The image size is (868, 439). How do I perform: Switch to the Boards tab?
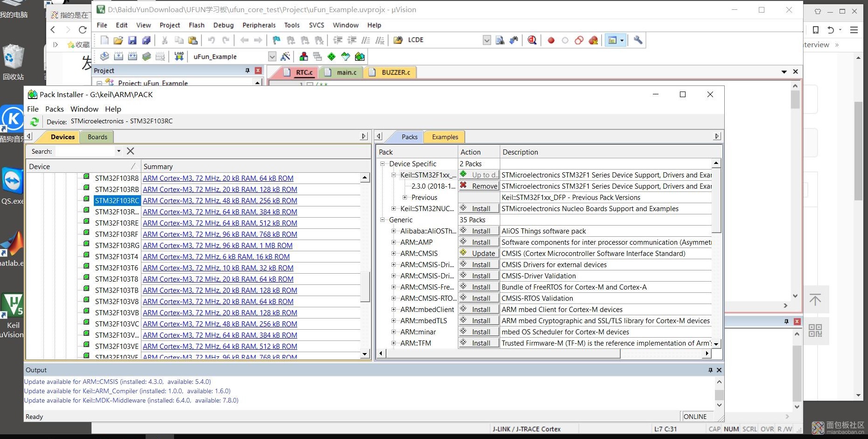pos(98,137)
